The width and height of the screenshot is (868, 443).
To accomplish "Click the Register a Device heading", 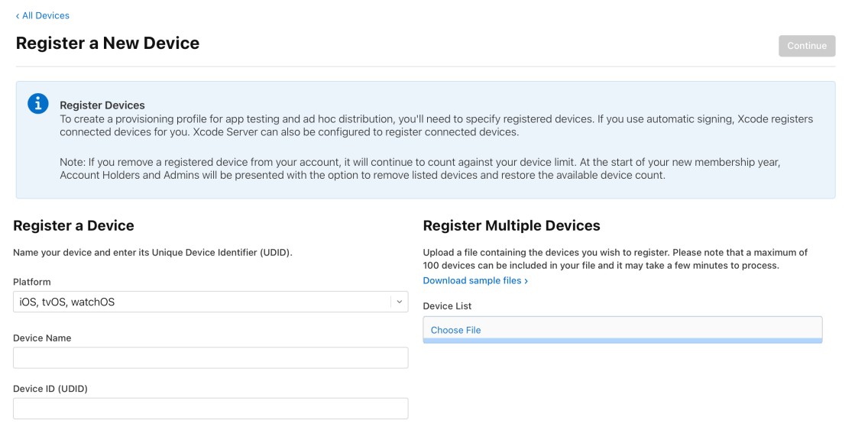I will click(73, 225).
